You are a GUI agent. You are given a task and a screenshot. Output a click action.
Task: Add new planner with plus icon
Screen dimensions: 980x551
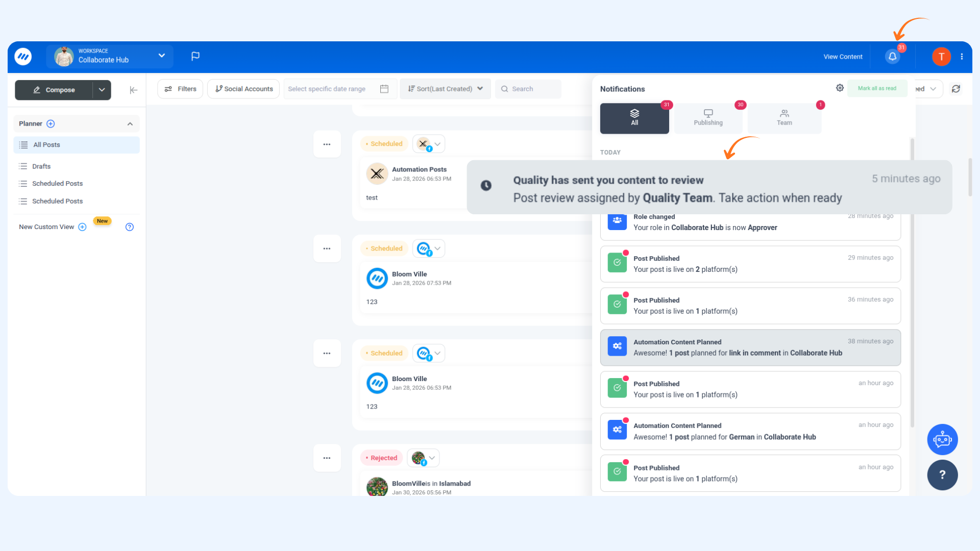[51, 124]
